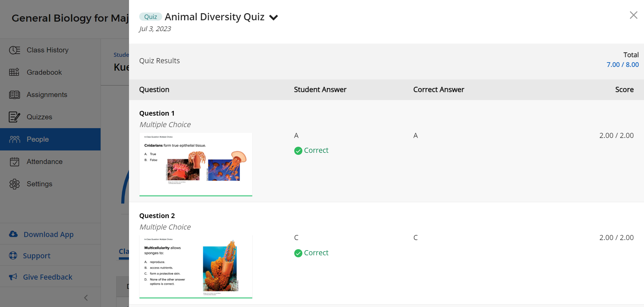Click the Gradebook grid icon
The width and height of the screenshot is (644, 307).
coord(14,72)
